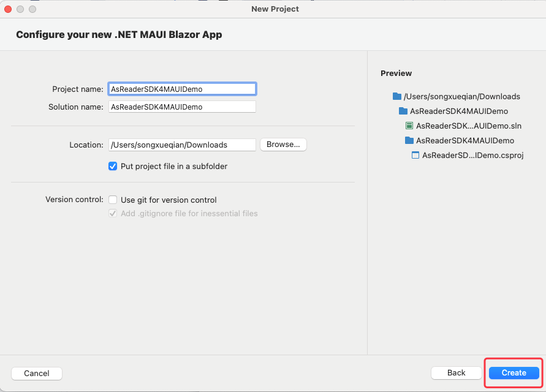Select AsReaderSDK...AUIDemo.sln in Preview
The image size is (546, 392).
point(468,126)
